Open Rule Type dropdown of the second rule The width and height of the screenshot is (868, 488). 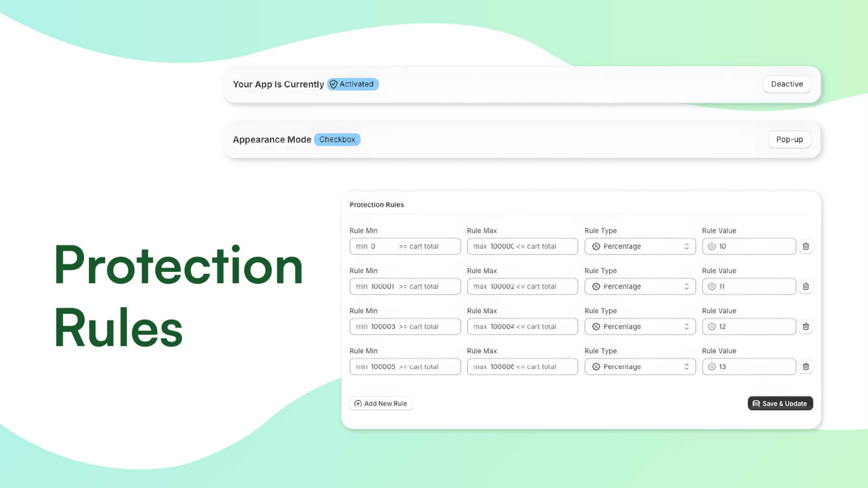pyautogui.click(x=640, y=286)
